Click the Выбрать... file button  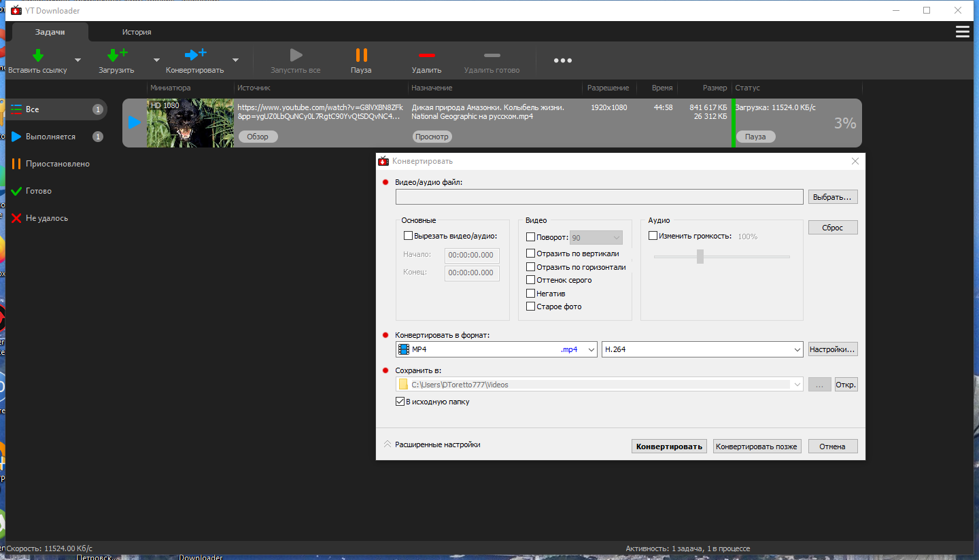833,197
